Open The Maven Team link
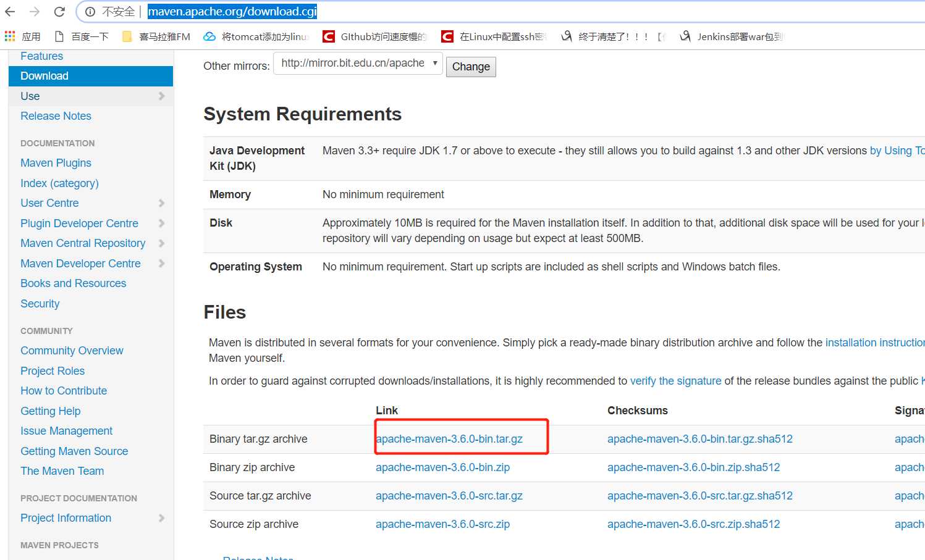Screen dimensions: 925x560 pyautogui.click(x=62, y=471)
